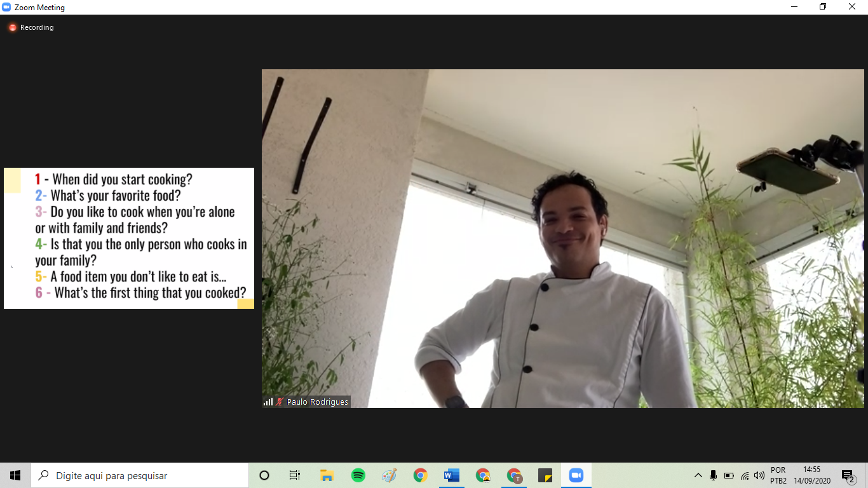Click the text 'When did you start cooking?'
Viewport: 868px width, 488px height.
122,179
